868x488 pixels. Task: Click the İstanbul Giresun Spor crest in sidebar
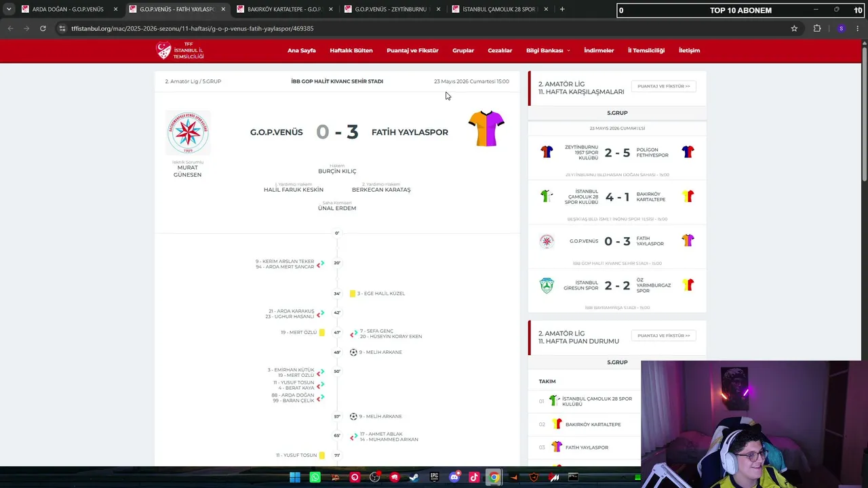point(547,285)
